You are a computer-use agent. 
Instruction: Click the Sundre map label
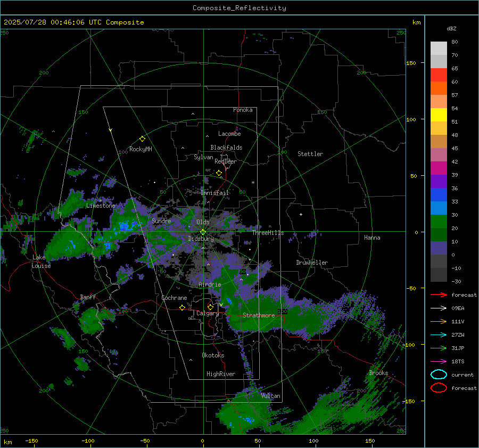[161, 221]
